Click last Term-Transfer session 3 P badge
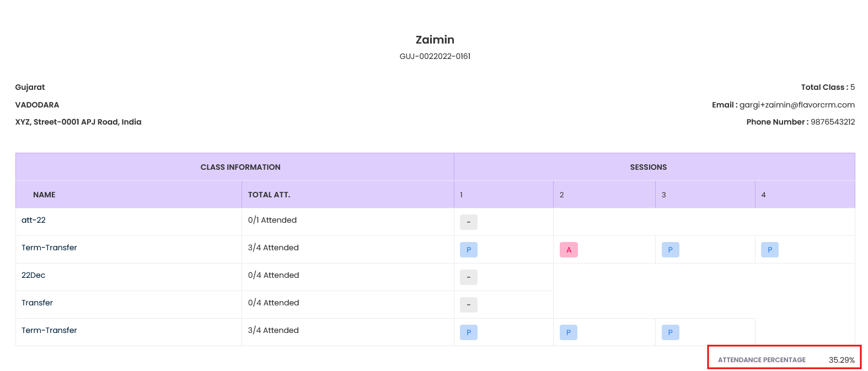868x371 pixels. (x=671, y=332)
